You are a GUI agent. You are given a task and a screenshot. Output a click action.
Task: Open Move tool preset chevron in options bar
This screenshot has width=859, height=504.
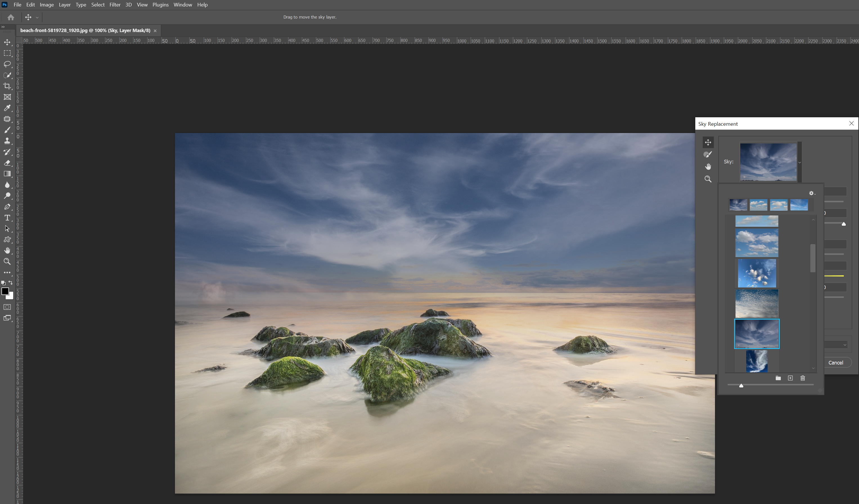coord(37,17)
